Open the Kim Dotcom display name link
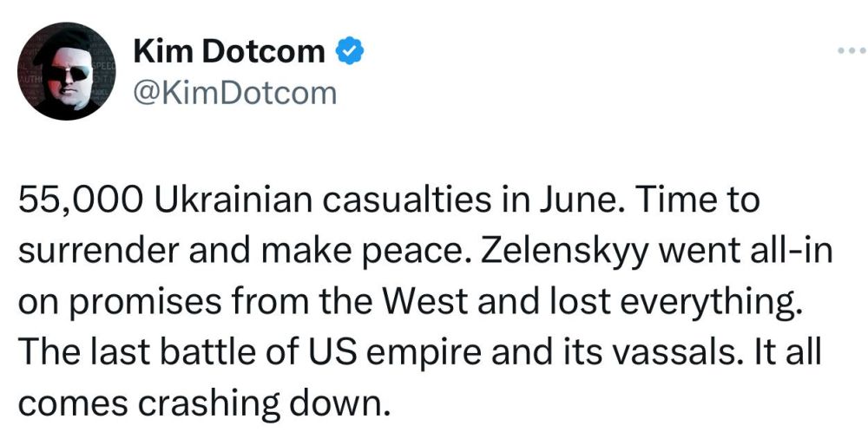Screen dimensions: 868x439 coord(229,53)
